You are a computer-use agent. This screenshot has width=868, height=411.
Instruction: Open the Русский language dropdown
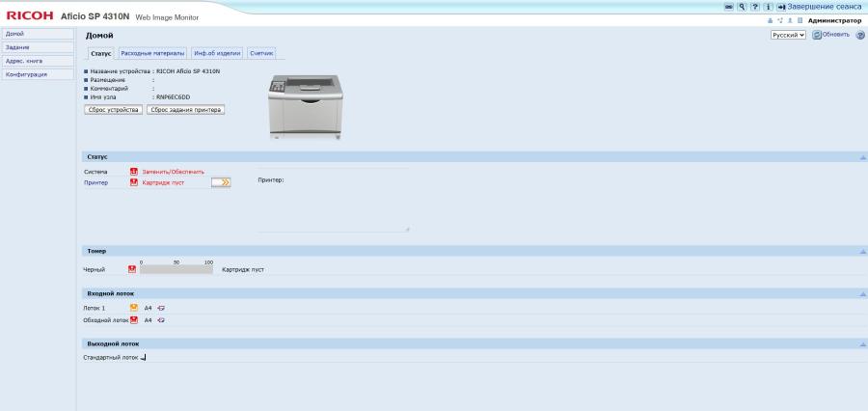click(788, 35)
